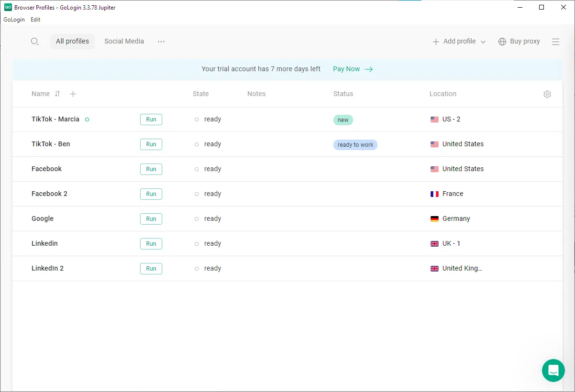Click the 'new' status tag
The image size is (575, 392).
pos(343,120)
